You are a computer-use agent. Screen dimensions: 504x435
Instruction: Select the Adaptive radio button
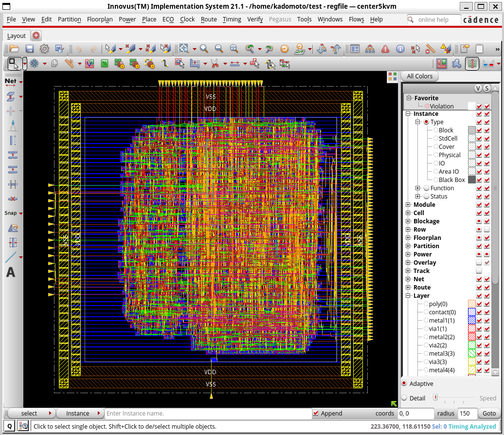404,383
